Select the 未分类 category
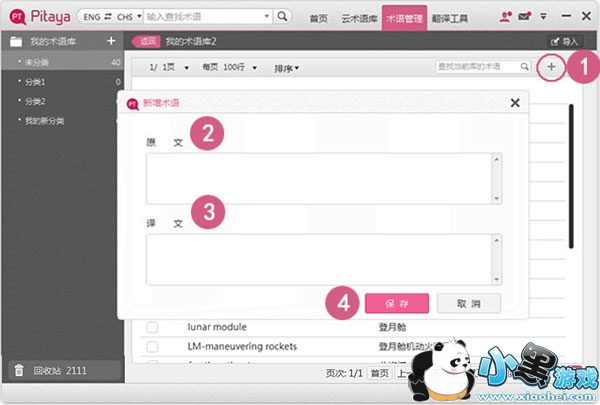600x405 pixels. pyautogui.click(x=62, y=62)
